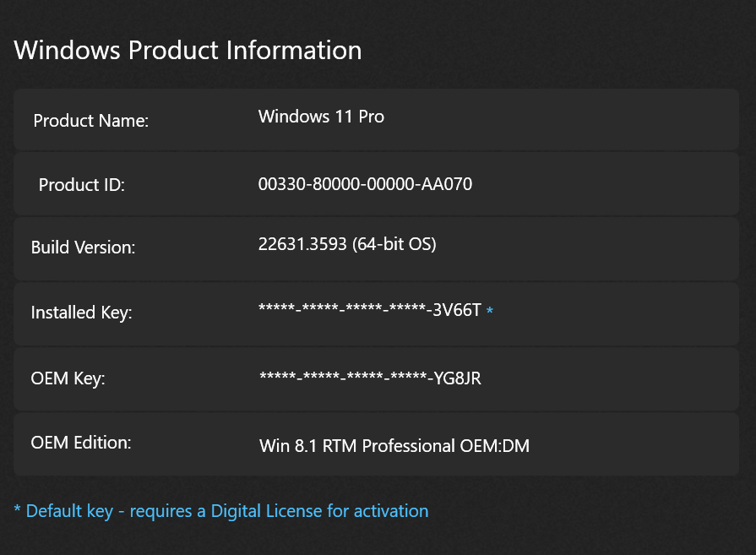Screen dimensions: 756x555
Task: Click the Windows Product Information heading
Action: pyautogui.click(x=188, y=51)
